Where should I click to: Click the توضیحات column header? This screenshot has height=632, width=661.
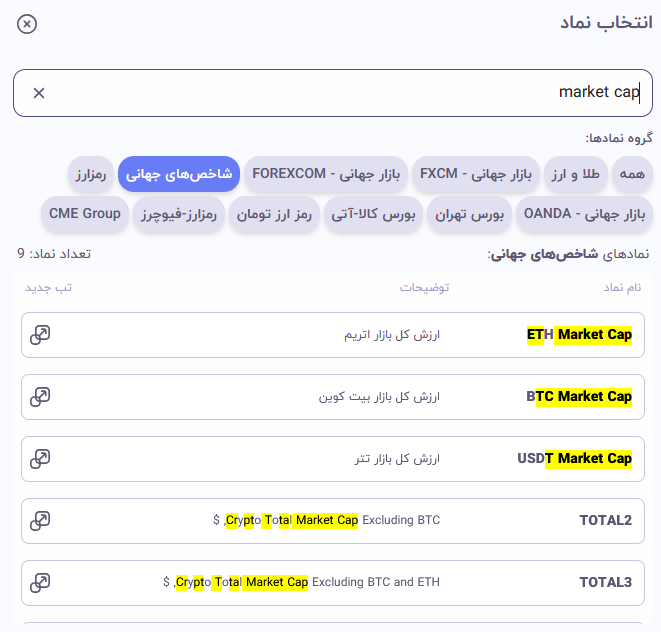point(425,288)
